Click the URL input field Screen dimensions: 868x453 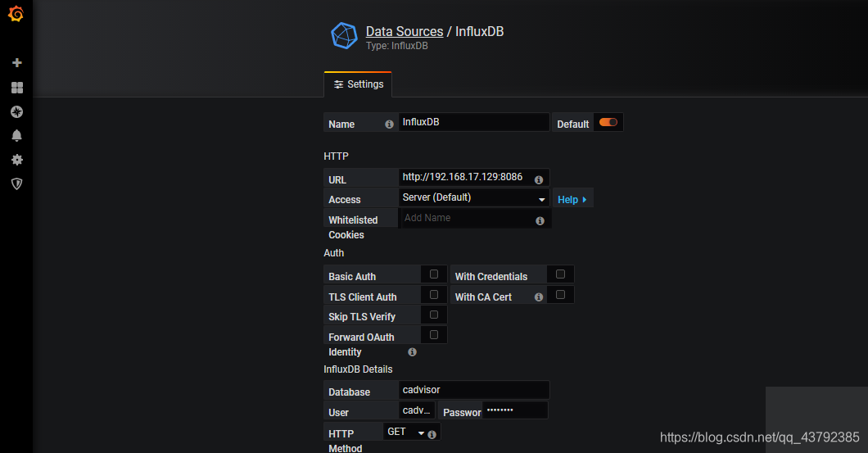click(x=474, y=177)
